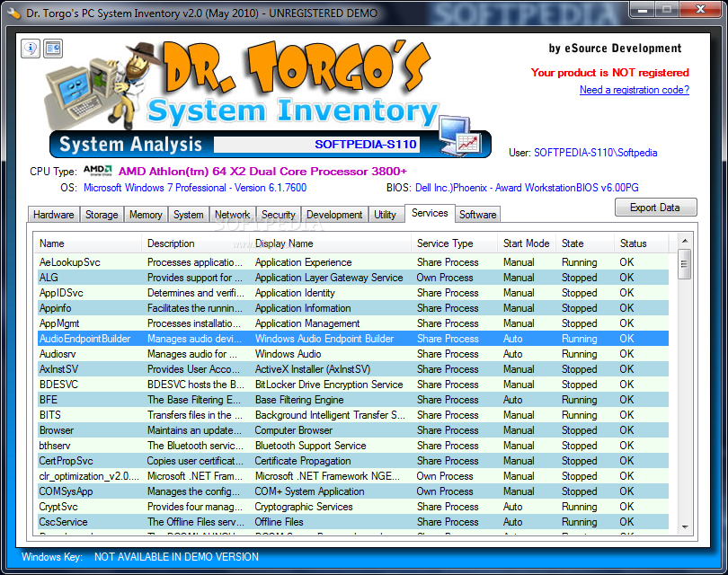Click the Windows 7 Professional OS text
728x575 pixels.
click(x=195, y=188)
